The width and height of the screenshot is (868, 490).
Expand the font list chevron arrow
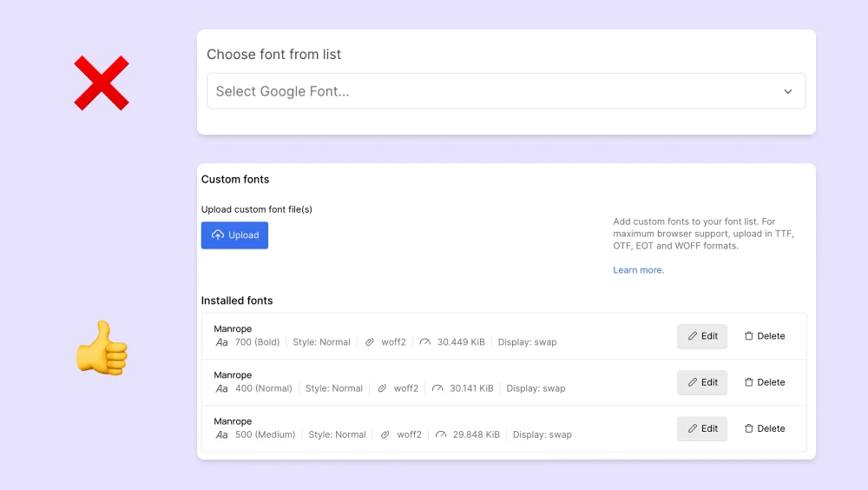coord(788,91)
